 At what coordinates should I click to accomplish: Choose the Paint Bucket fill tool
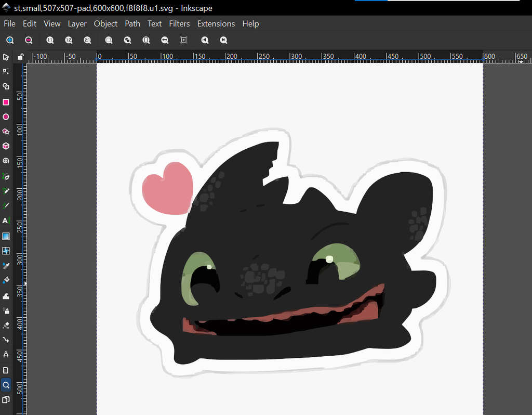click(x=6, y=280)
